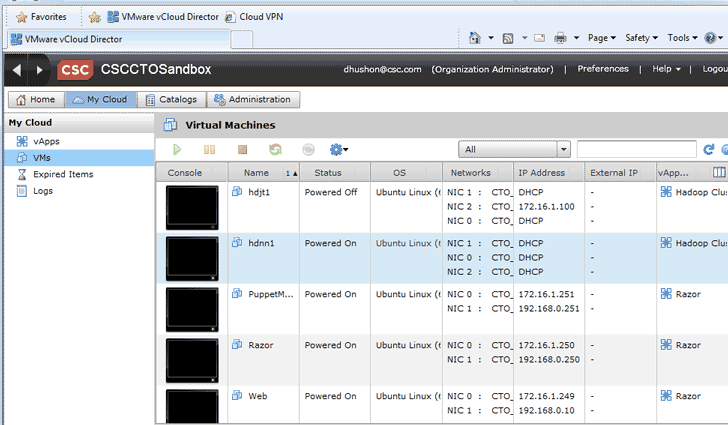Open the Cloud VPN favorites link
Image resolution: width=728 pixels, height=425 pixels.
254,17
